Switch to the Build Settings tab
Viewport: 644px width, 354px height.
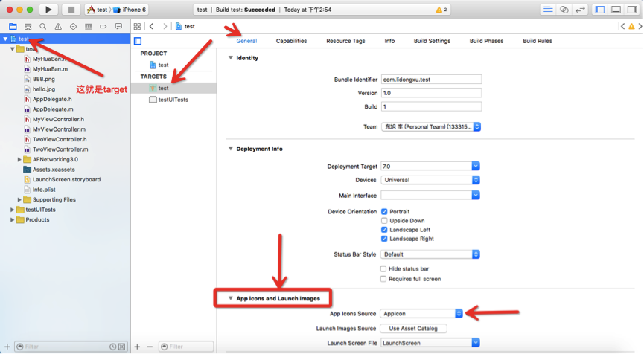432,41
